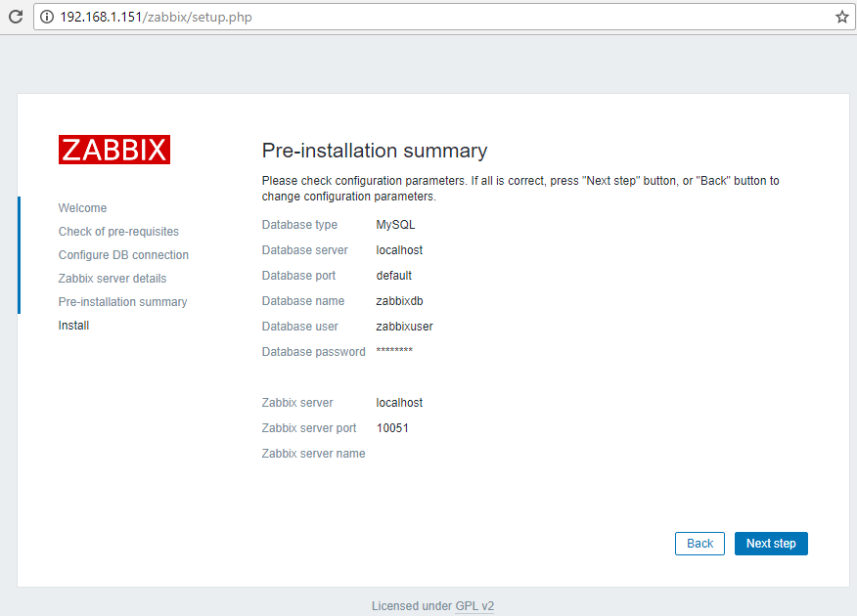Focus the address bar URL field
Viewport: 857px width, 616px height.
[443, 17]
